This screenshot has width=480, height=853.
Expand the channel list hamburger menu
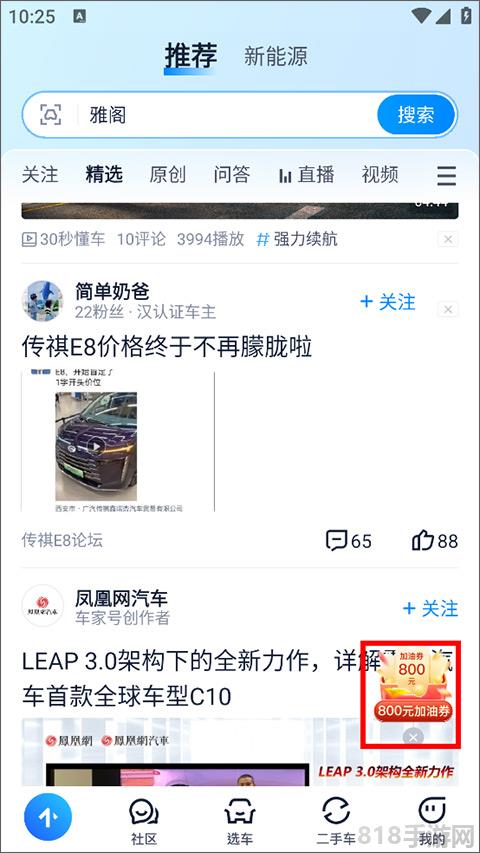click(x=446, y=176)
